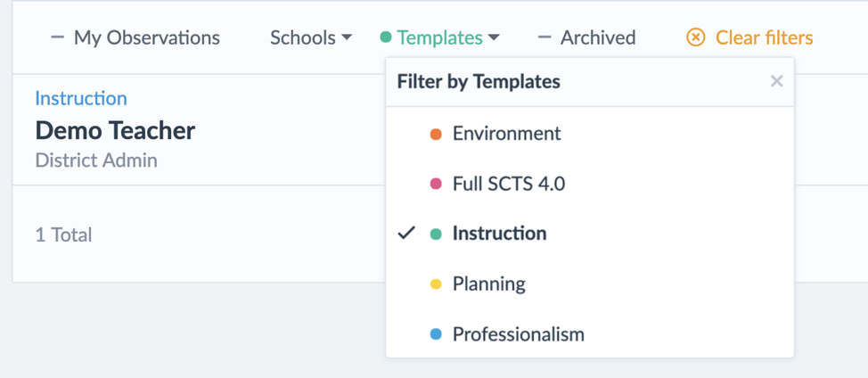This screenshot has height=378, width=868.
Task: Choose Professionalism from the template list
Action: [518, 334]
